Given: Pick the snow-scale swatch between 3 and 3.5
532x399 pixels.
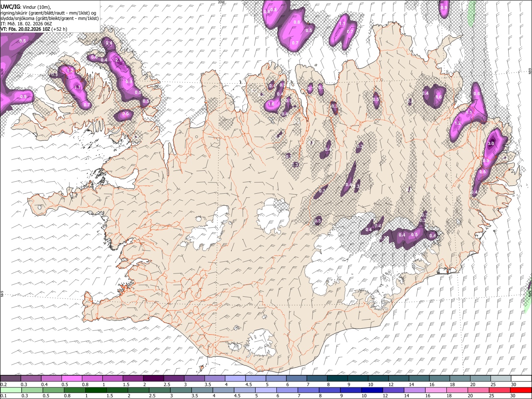Looking at the screenshot, I should [x=195, y=379].
